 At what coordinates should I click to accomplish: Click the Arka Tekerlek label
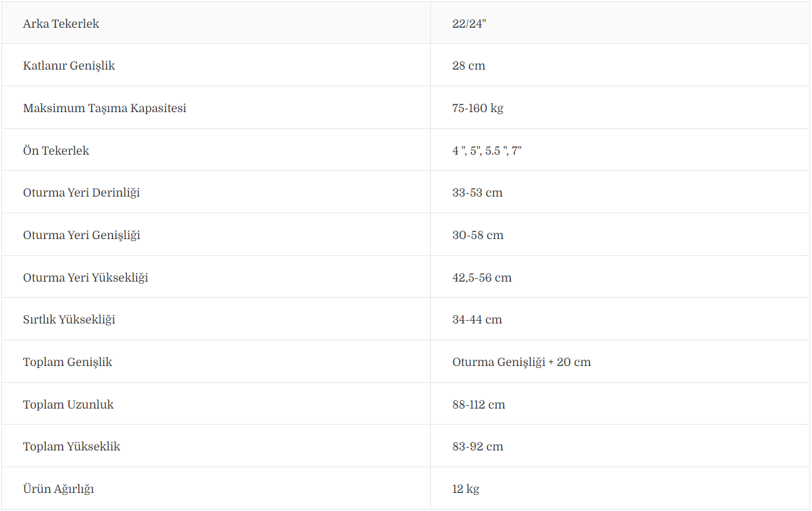pyautogui.click(x=61, y=24)
